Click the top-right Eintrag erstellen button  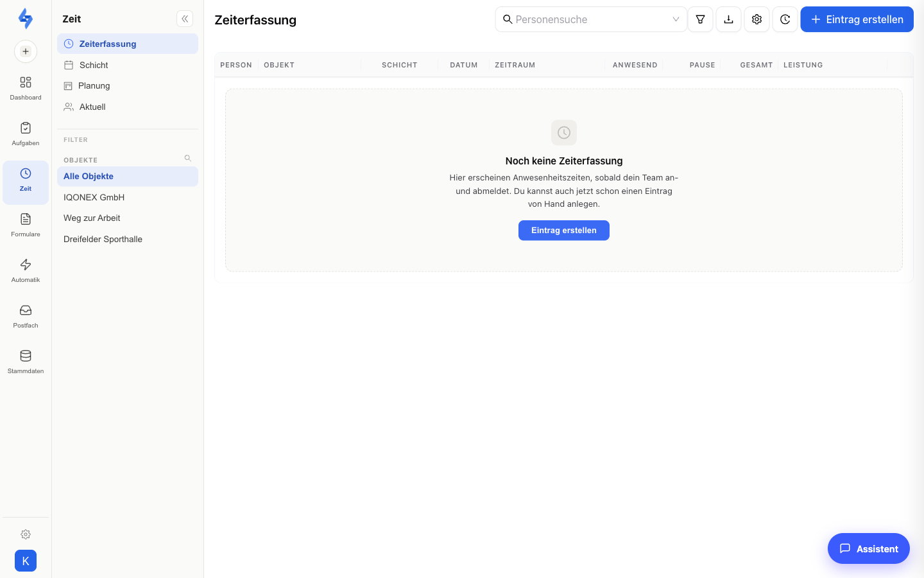click(x=857, y=19)
